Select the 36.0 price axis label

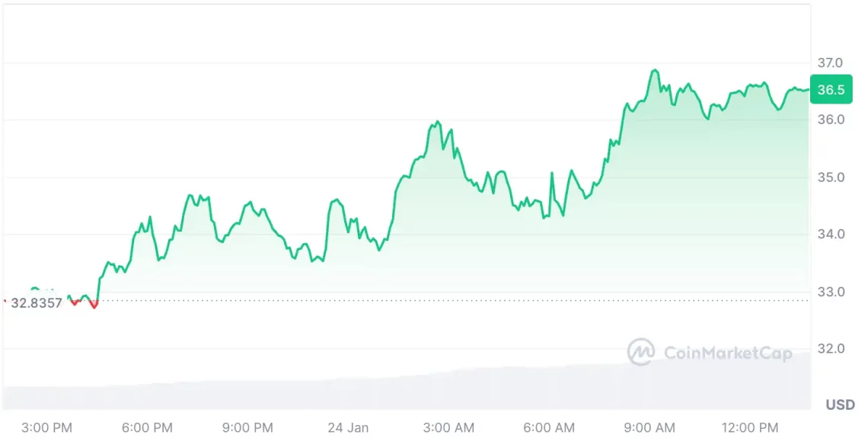coord(831,120)
